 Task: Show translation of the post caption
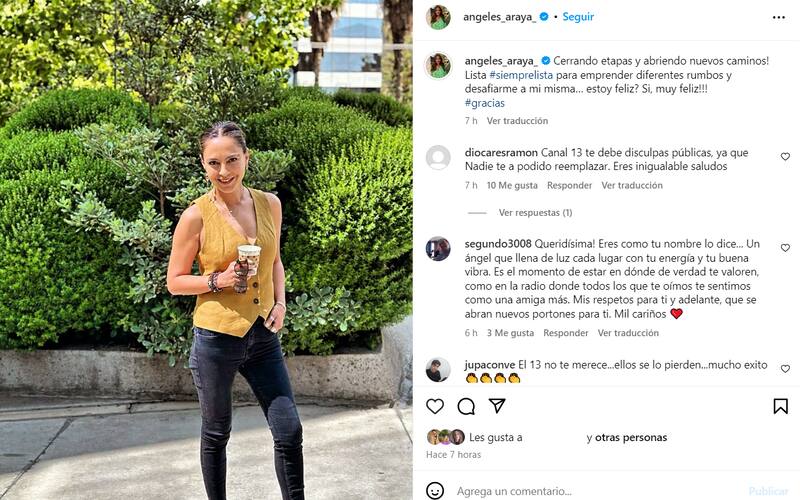517,121
